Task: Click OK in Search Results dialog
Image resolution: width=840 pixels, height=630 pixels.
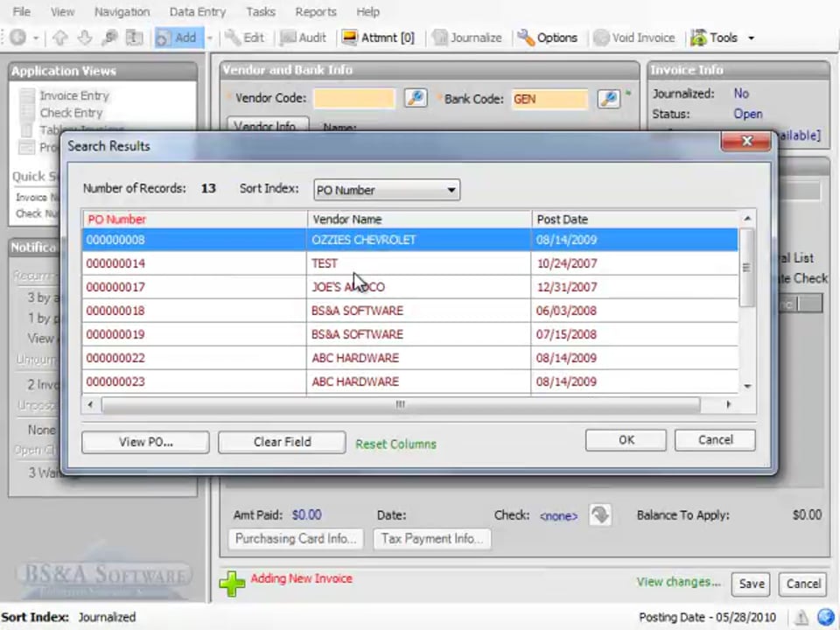Action: click(626, 440)
